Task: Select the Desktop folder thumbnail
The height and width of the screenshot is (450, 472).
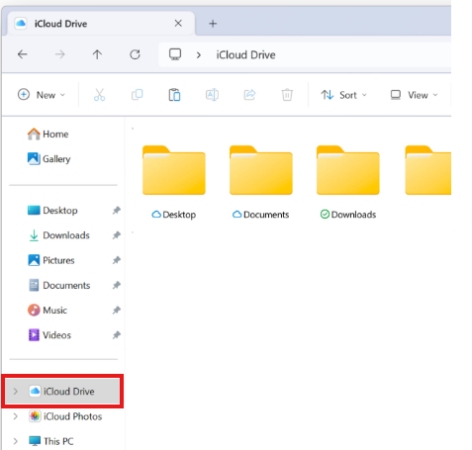Action: (x=174, y=170)
